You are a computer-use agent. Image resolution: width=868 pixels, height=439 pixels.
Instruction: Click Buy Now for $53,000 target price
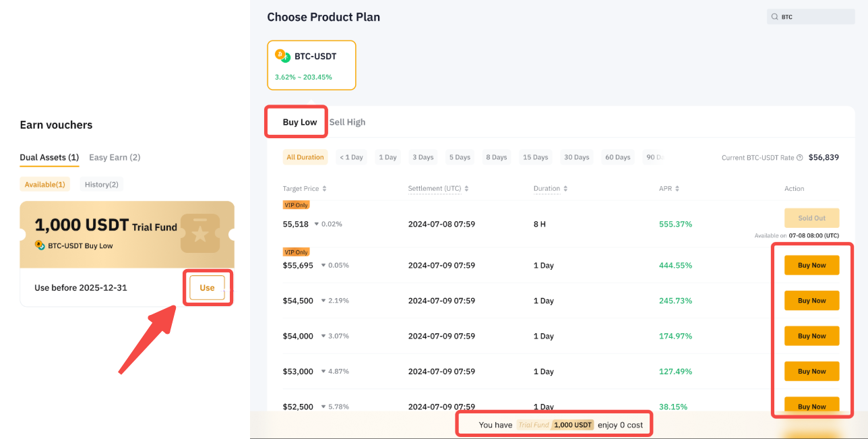tap(811, 372)
